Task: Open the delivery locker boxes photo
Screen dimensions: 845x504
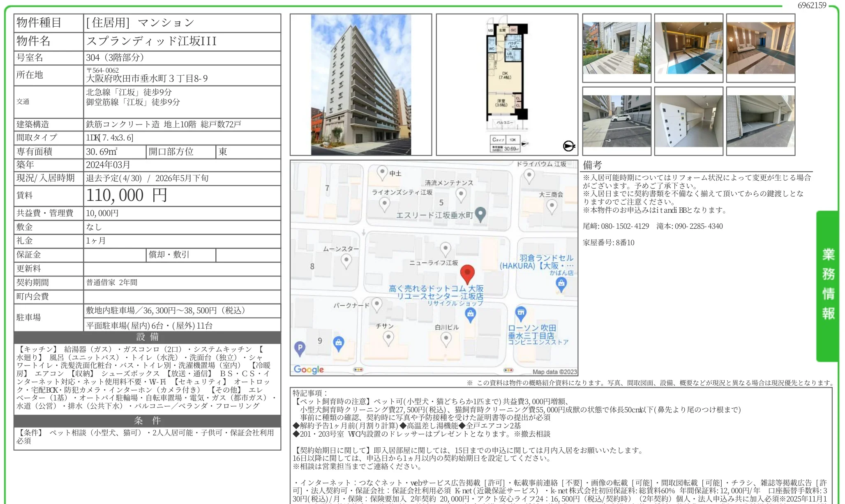Action: [688, 121]
